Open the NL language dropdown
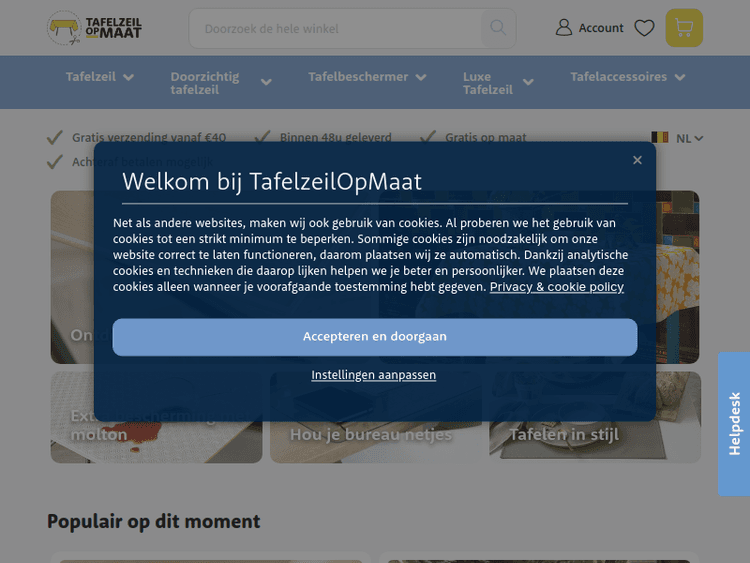This screenshot has height=563, width=750. pyautogui.click(x=689, y=139)
